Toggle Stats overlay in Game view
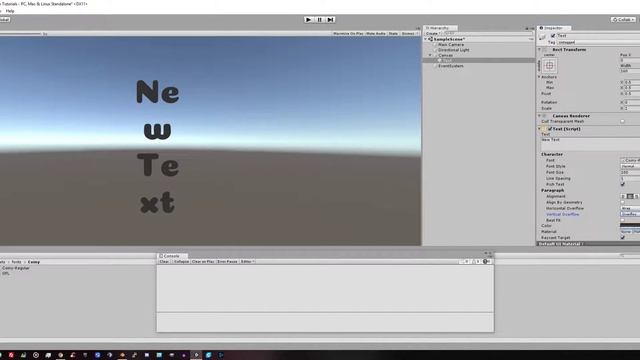640x360 pixels. tap(393, 33)
